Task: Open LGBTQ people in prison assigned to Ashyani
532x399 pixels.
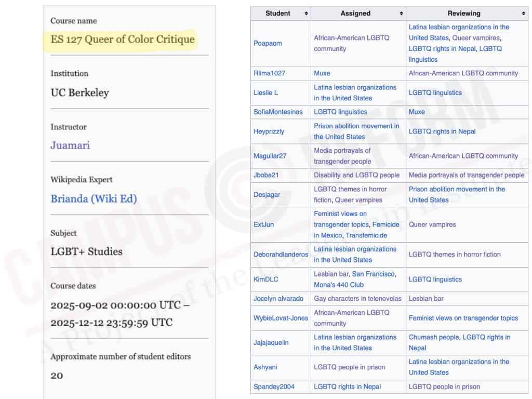Action: point(350,367)
